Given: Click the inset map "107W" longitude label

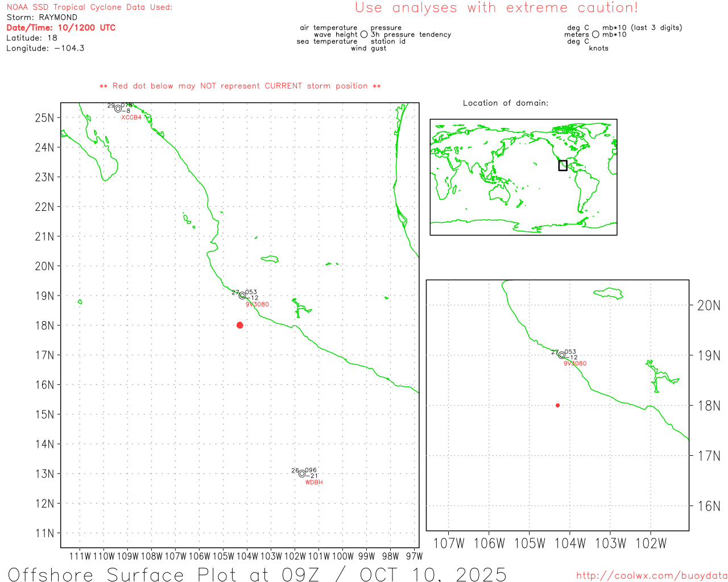Looking at the screenshot, I should [449, 543].
